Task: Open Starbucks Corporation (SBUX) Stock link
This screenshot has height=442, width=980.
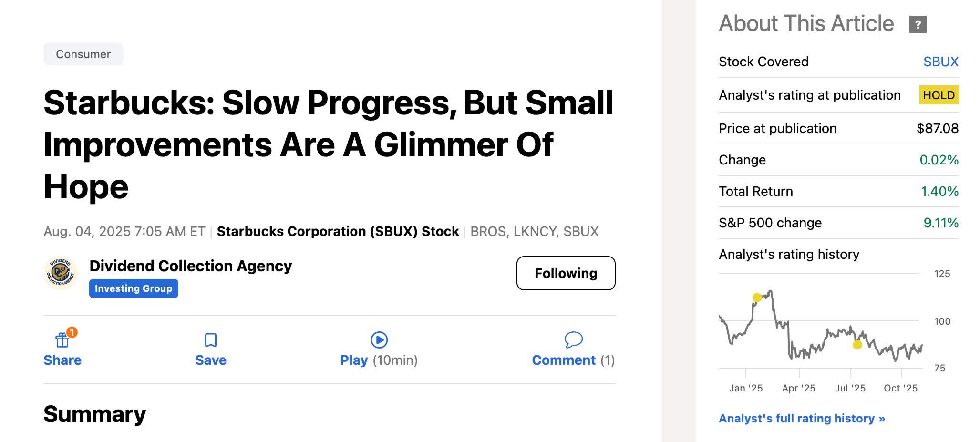Action: pyautogui.click(x=338, y=231)
